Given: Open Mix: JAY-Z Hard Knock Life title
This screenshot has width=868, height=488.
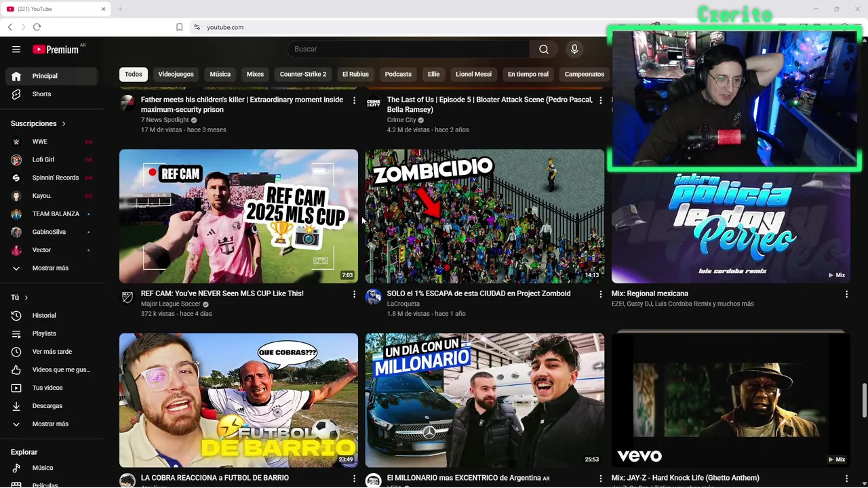Looking at the screenshot, I should pyautogui.click(x=685, y=478).
